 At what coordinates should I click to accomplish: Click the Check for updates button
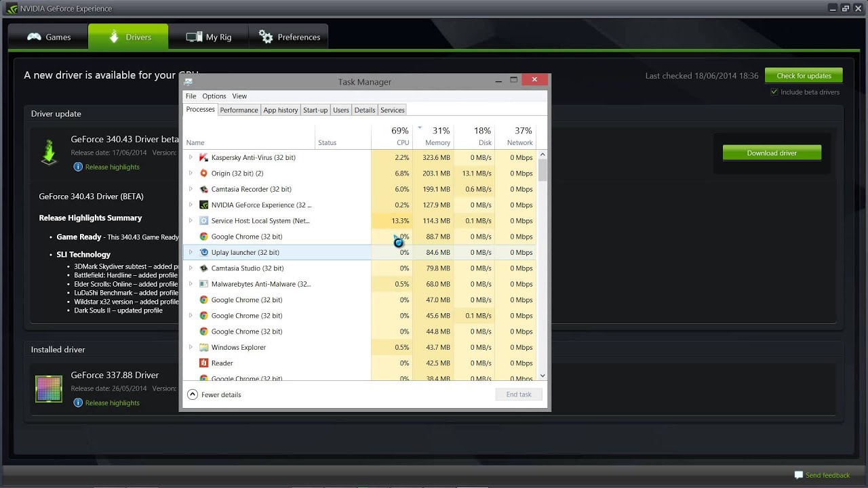[804, 76]
